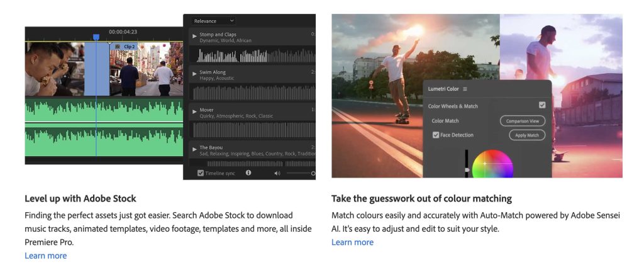Viewport: 644px width, 279px height.
Task: Play the Swim Along track
Action: coord(195,74)
